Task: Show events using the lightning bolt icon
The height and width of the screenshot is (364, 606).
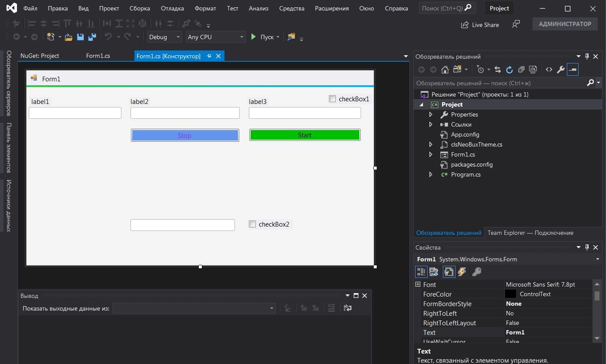Action: pyautogui.click(x=462, y=272)
